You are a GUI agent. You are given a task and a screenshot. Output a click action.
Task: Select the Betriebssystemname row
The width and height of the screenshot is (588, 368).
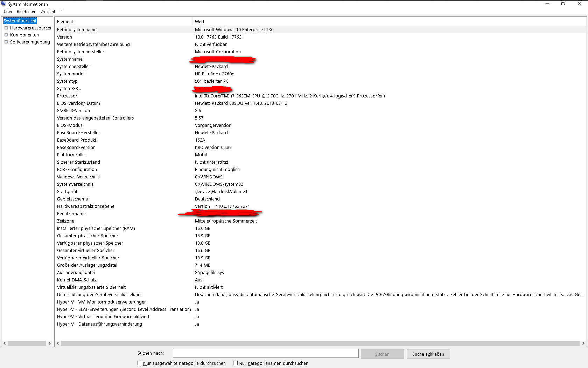(320, 30)
